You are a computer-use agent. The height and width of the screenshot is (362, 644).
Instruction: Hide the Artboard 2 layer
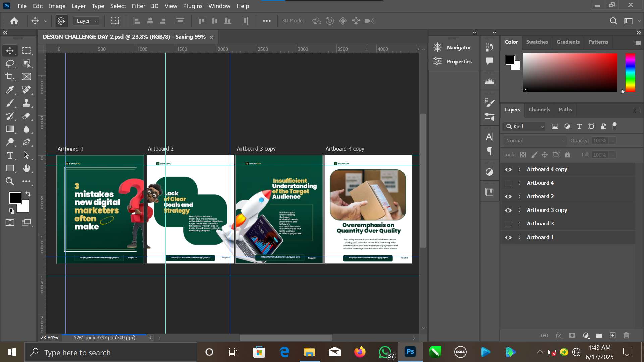click(508, 196)
